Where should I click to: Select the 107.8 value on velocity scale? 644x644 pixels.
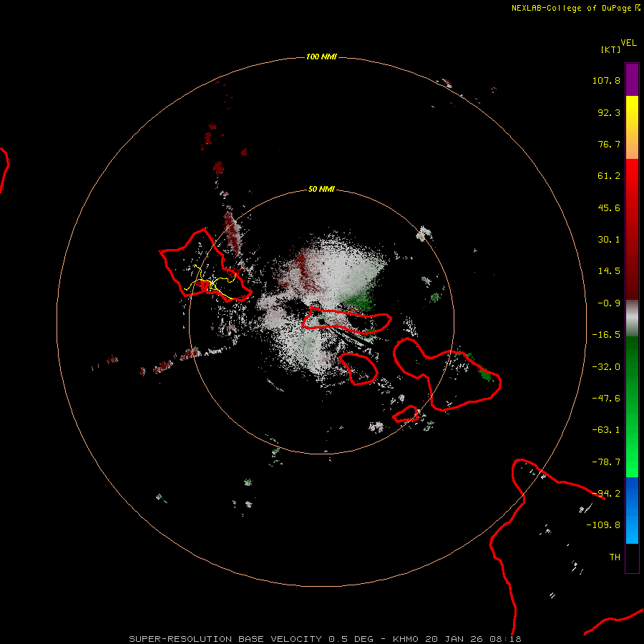coord(606,80)
